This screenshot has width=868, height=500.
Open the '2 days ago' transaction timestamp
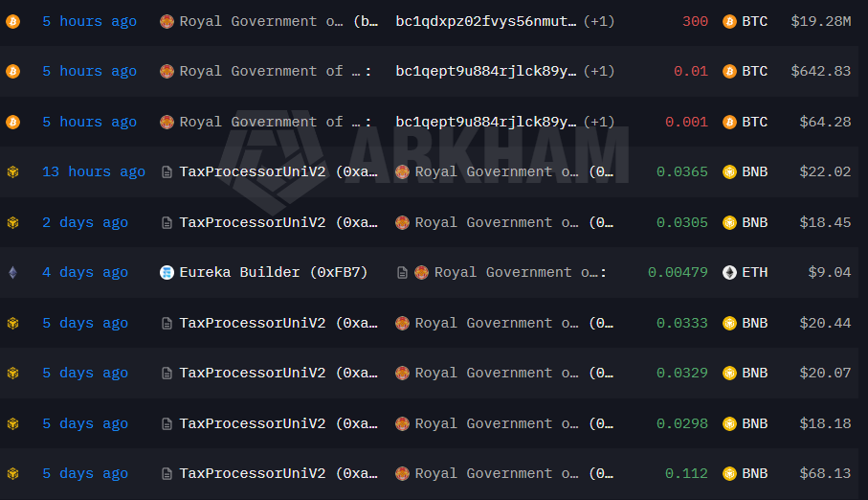[85, 223]
